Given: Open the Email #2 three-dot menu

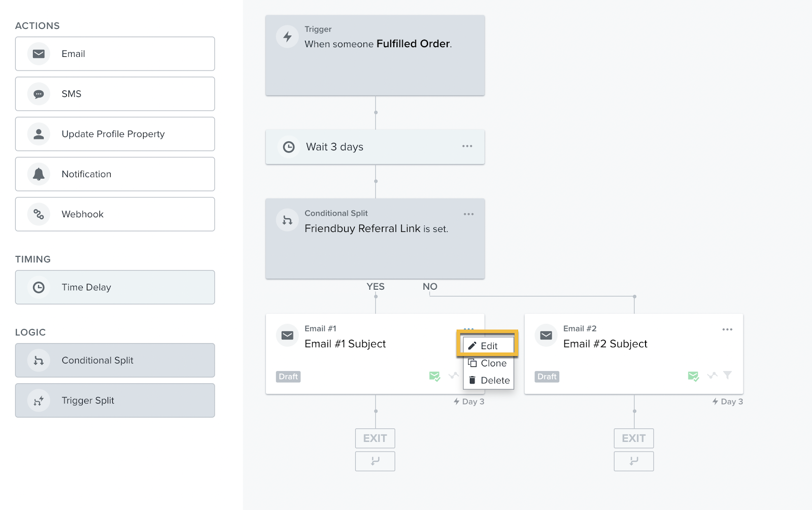Looking at the screenshot, I should point(727,329).
